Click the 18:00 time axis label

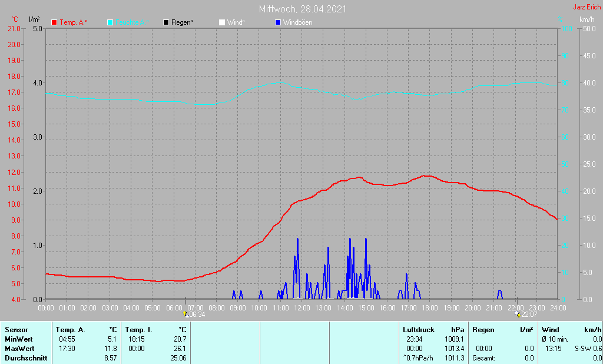point(430,308)
